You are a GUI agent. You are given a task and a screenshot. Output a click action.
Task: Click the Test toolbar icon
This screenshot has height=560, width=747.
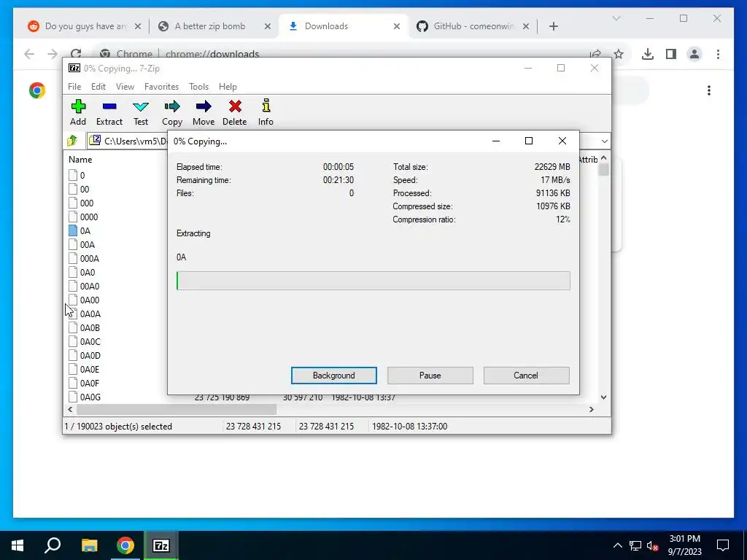click(141, 112)
